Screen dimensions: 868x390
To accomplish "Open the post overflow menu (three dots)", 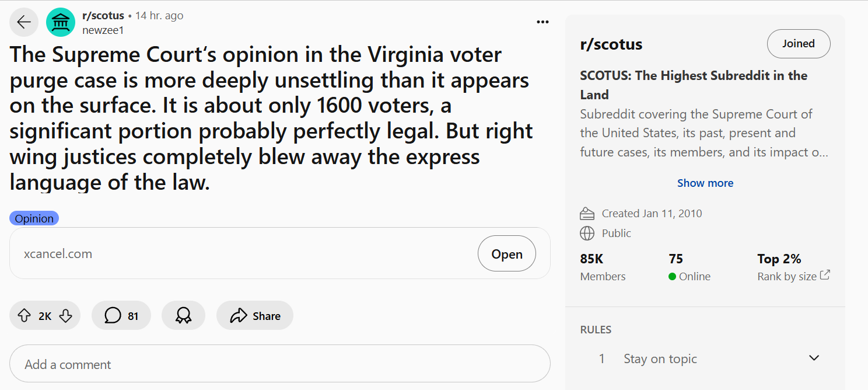I will (x=542, y=22).
